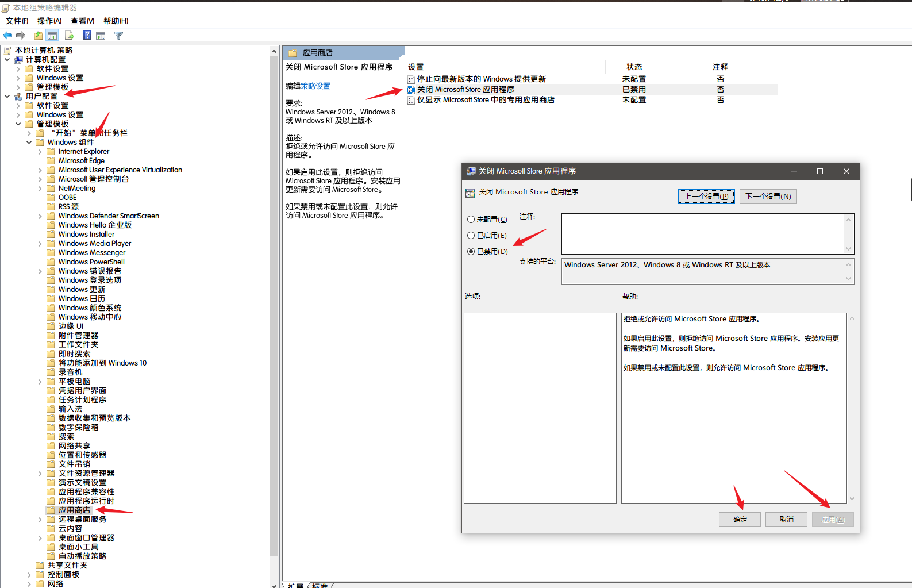Click the left tree pane vertical scrollbar

click(274, 287)
